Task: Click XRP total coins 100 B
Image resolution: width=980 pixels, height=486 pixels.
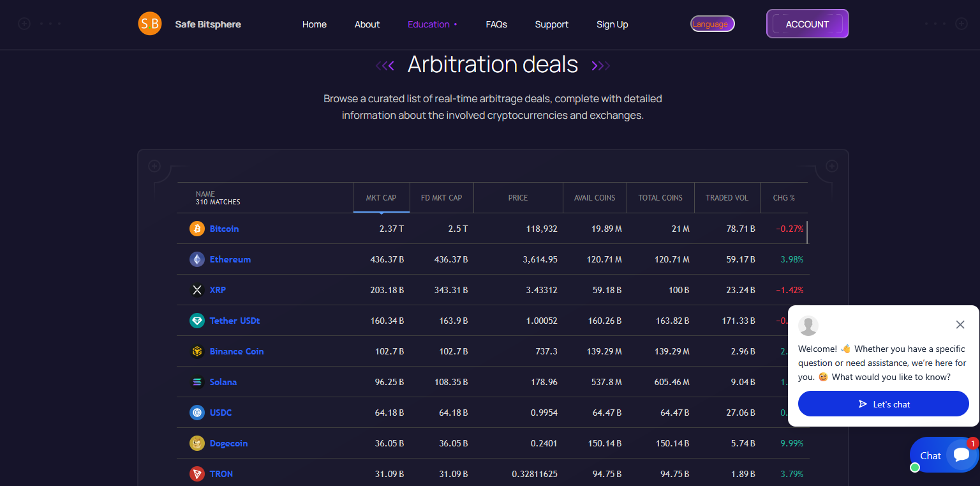Action: (x=678, y=290)
